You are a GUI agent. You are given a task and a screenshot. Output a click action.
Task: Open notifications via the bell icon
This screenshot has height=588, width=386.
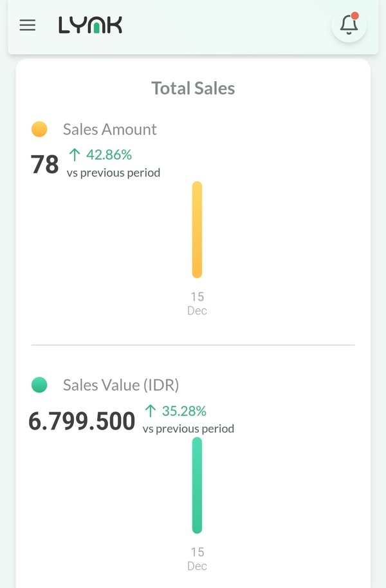pos(349,25)
